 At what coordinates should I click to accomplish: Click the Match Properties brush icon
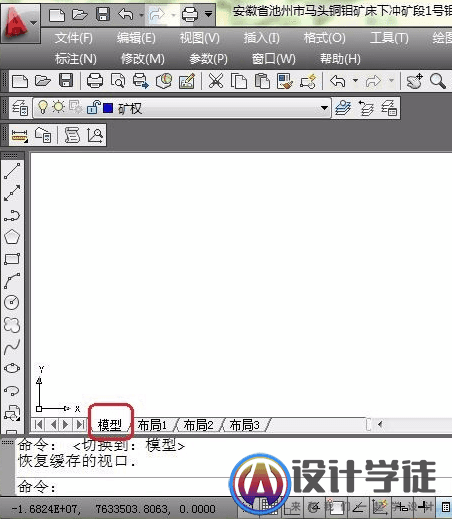(x=285, y=81)
